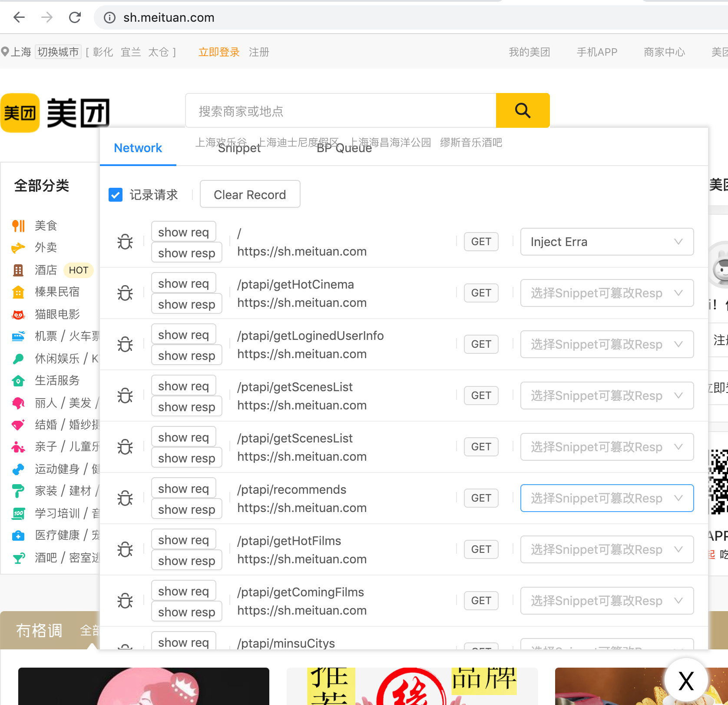Click the Clear Record button
The height and width of the screenshot is (705, 728).
pyautogui.click(x=250, y=195)
